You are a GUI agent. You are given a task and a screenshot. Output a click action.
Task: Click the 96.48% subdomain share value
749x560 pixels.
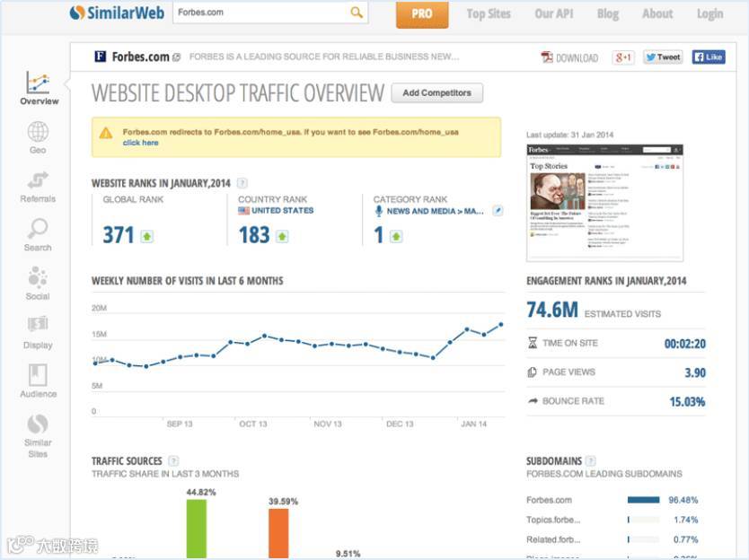click(x=683, y=500)
